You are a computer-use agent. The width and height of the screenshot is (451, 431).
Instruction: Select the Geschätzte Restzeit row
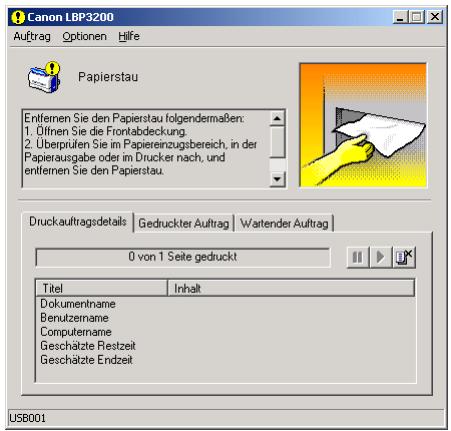point(226,346)
